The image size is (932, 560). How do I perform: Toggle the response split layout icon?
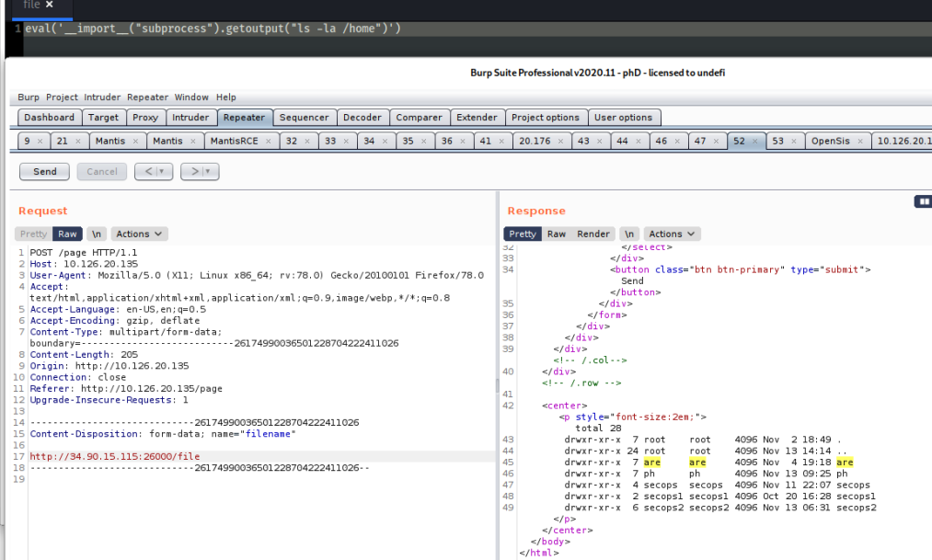point(923,202)
